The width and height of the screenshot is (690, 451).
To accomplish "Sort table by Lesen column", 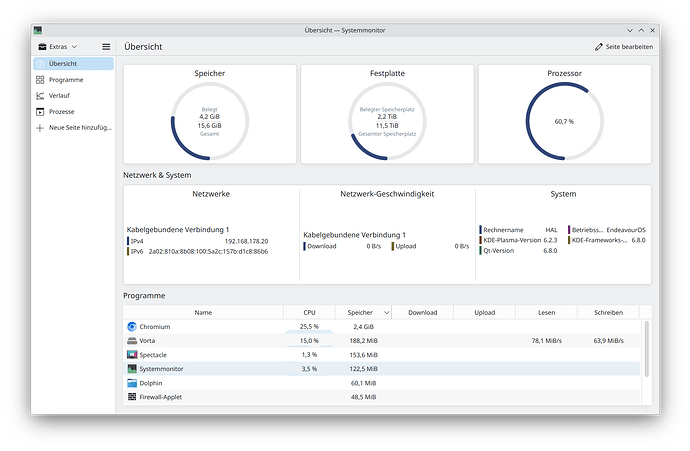I will tap(547, 312).
